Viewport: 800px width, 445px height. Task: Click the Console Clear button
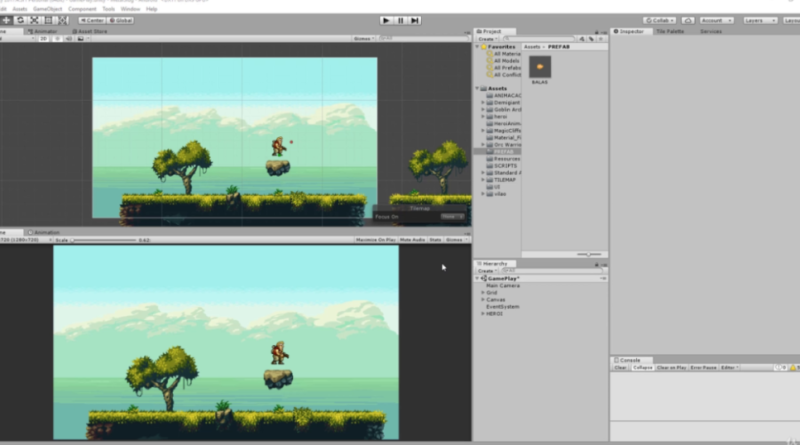(x=620, y=367)
